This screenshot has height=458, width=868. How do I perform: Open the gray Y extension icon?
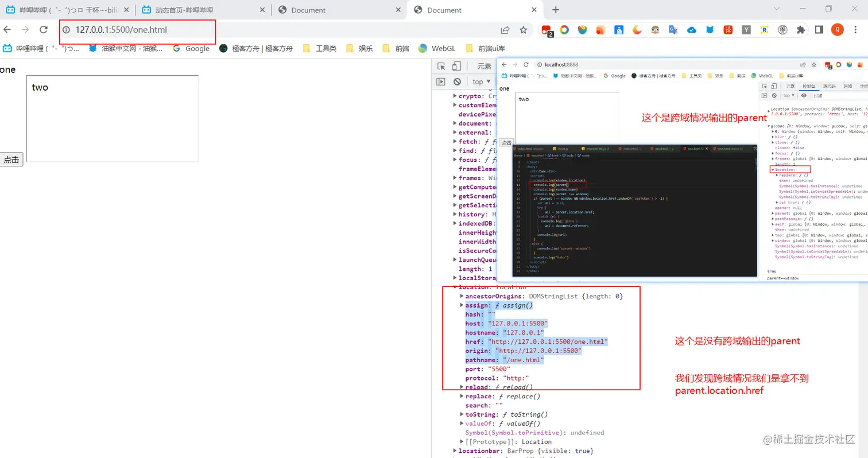point(746,30)
